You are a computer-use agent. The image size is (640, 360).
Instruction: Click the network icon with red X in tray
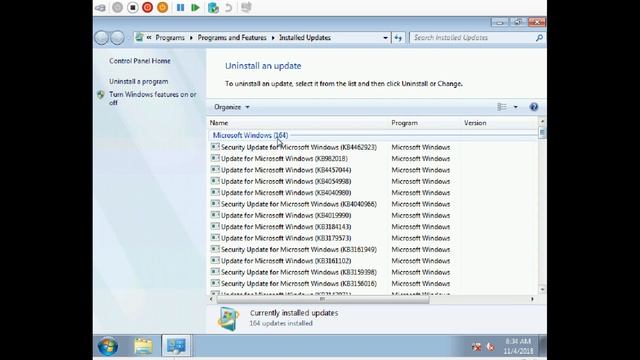coord(476,347)
